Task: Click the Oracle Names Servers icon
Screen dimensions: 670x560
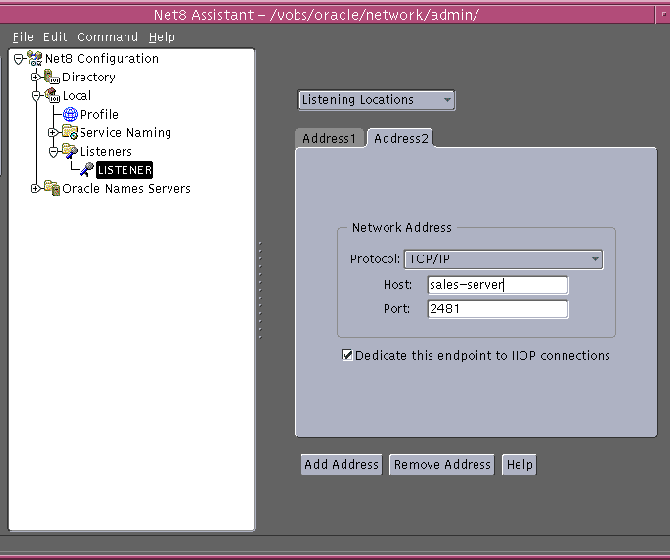Action: pos(52,188)
